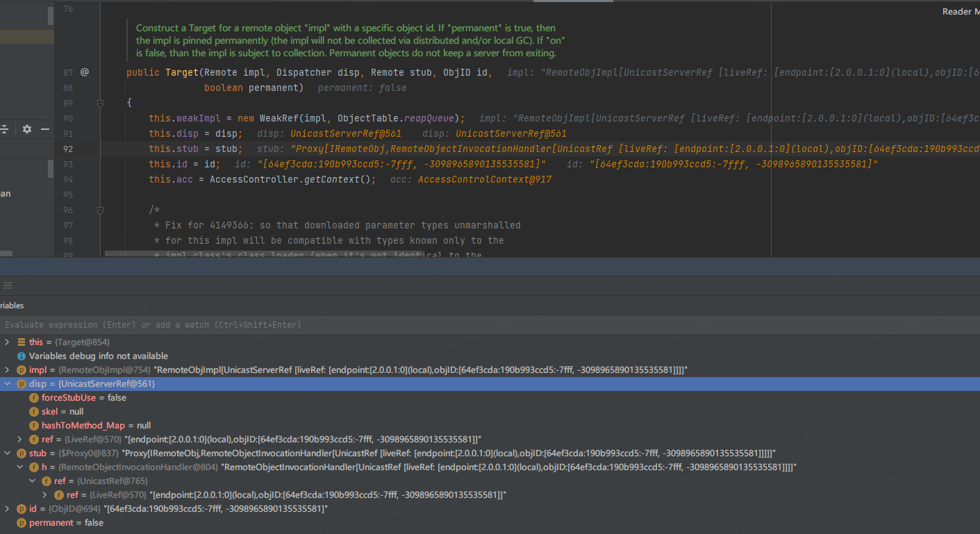This screenshot has width=980, height=534.
Task: Select the 'forceStubUse = false' row
Action: [490, 398]
